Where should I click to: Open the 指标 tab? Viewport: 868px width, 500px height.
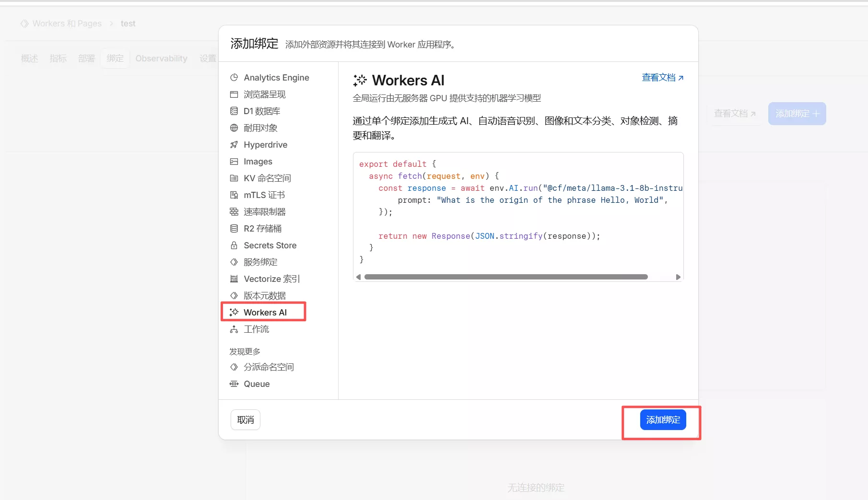[58, 58]
